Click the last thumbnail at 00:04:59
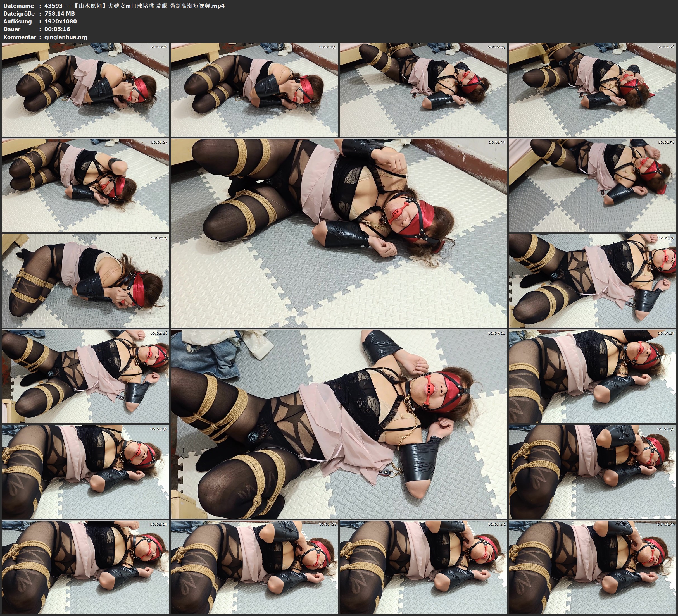 pos(592,567)
